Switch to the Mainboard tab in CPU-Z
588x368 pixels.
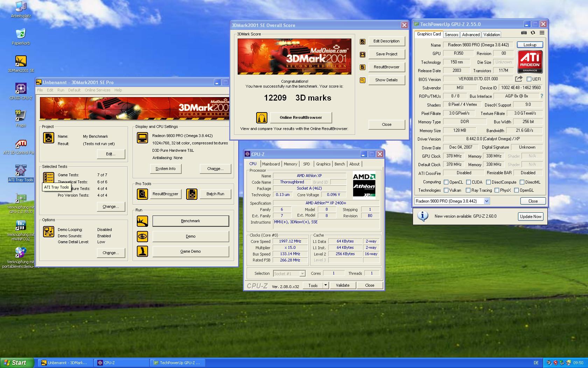pos(271,164)
